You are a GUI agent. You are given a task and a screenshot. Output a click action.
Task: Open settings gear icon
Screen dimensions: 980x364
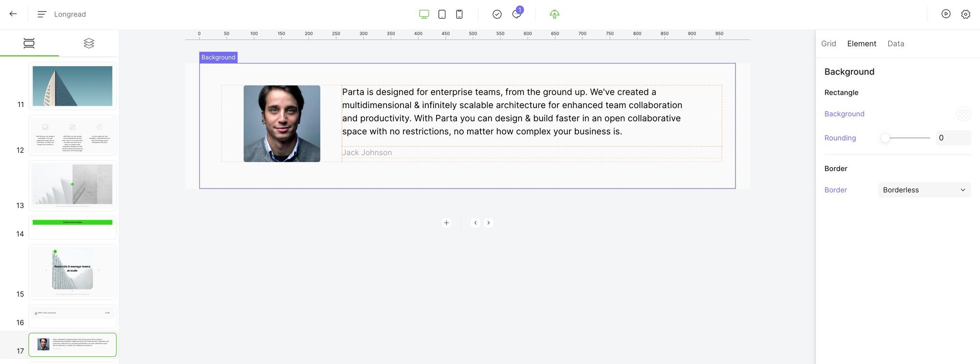tap(966, 14)
